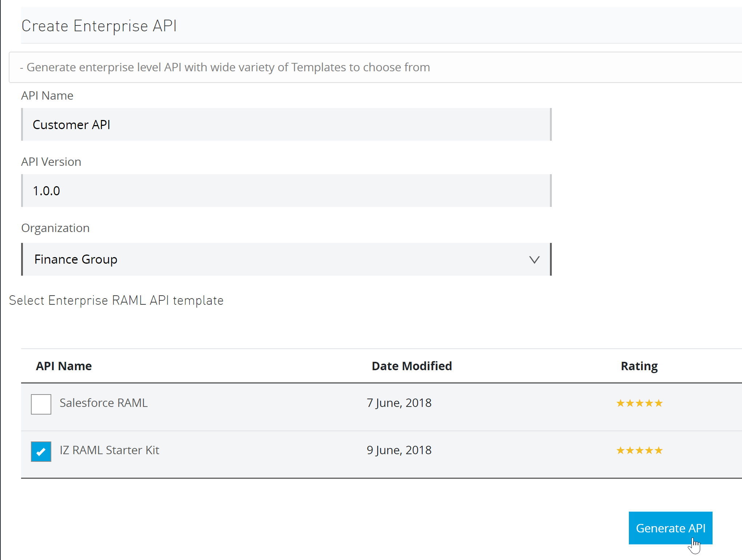
Task: Click the Generate API button
Action: click(670, 528)
